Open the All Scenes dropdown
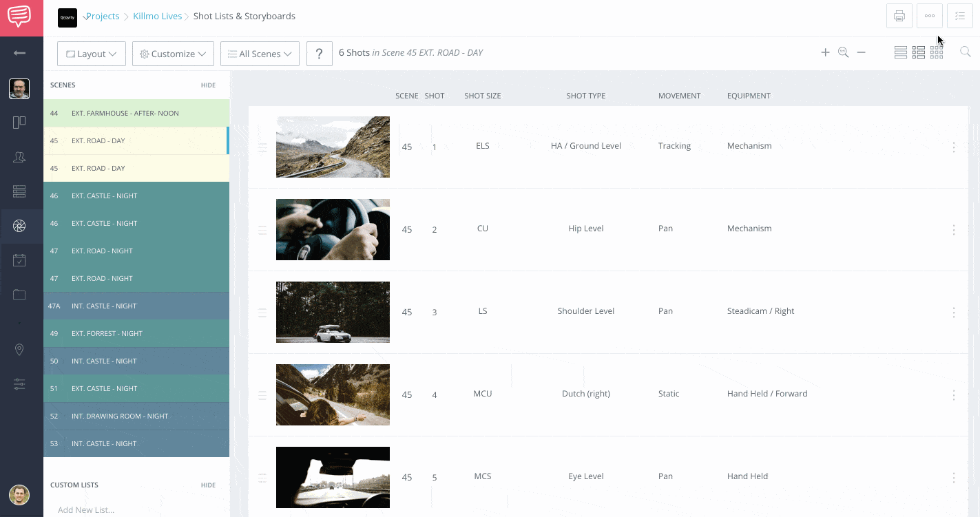 (260, 53)
